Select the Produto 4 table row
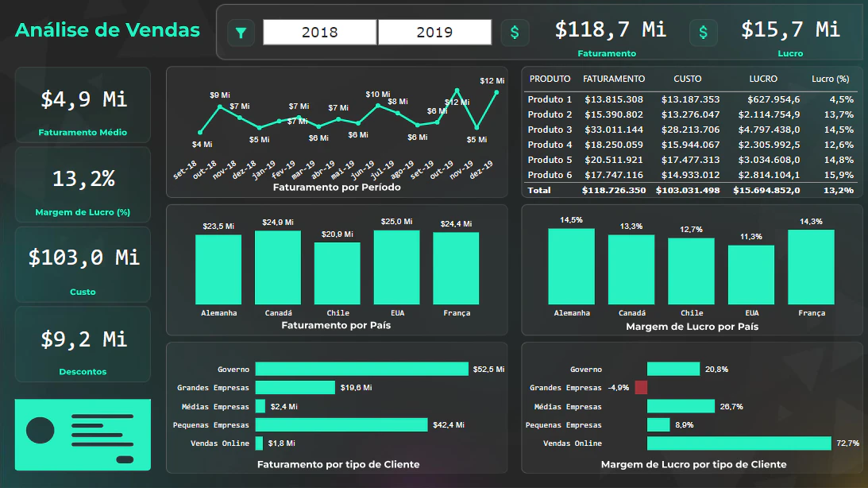The width and height of the screenshot is (868, 488). (x=690, y=145)
